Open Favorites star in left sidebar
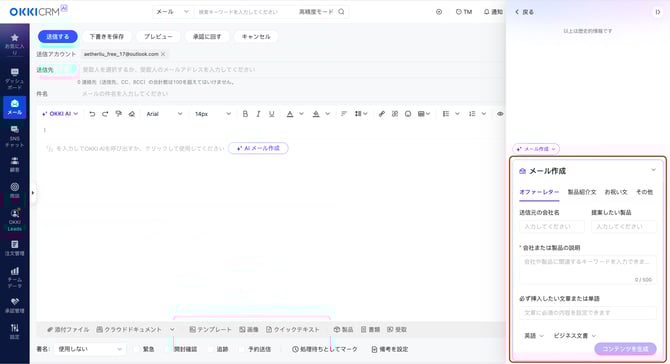This screenshot has width=670, height=364. [x=15, y=44]
